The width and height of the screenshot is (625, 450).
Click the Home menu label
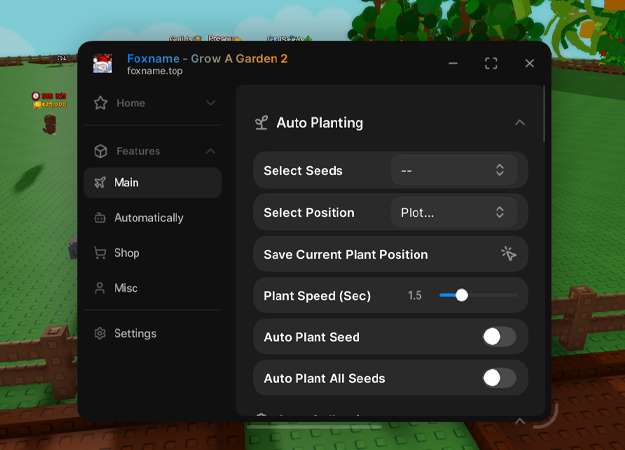(131, 103)
